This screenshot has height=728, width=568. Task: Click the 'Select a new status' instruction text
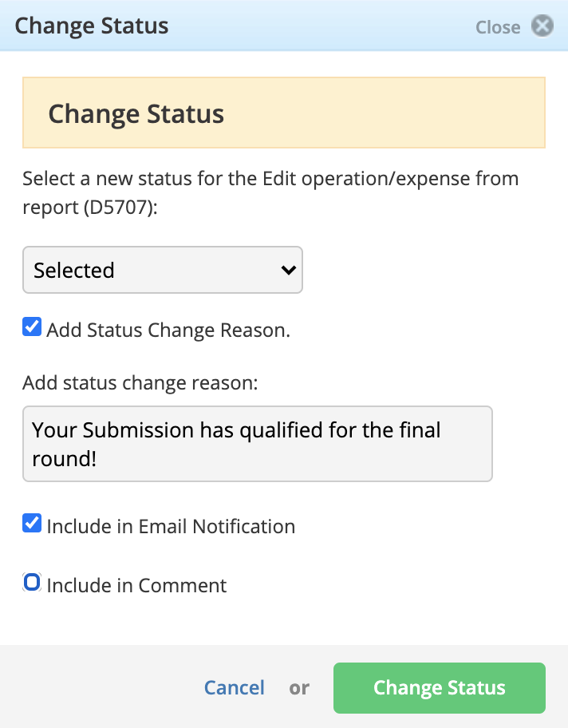coord(270,192)
